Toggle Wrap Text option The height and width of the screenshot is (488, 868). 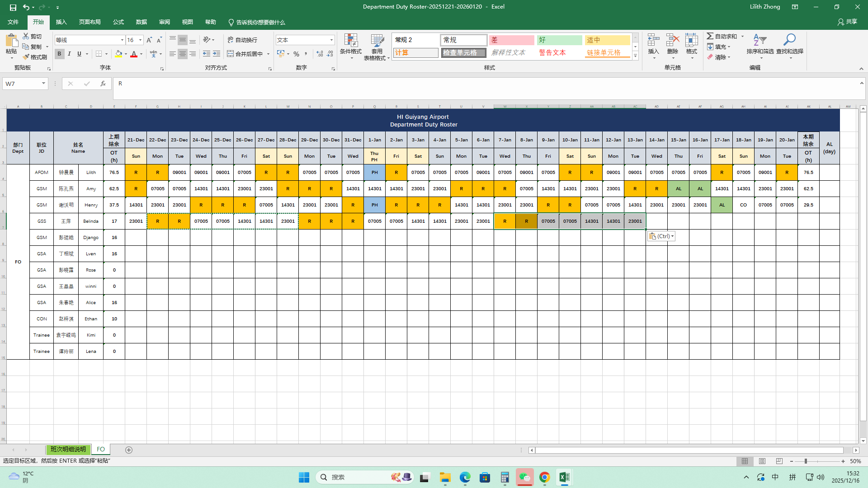pos(242,40)
